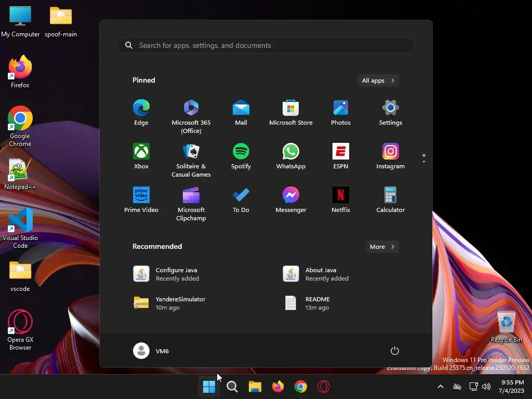Click the OneDrive cloud tray icon
Screen dimensions: 532x399
click(457, 387)
